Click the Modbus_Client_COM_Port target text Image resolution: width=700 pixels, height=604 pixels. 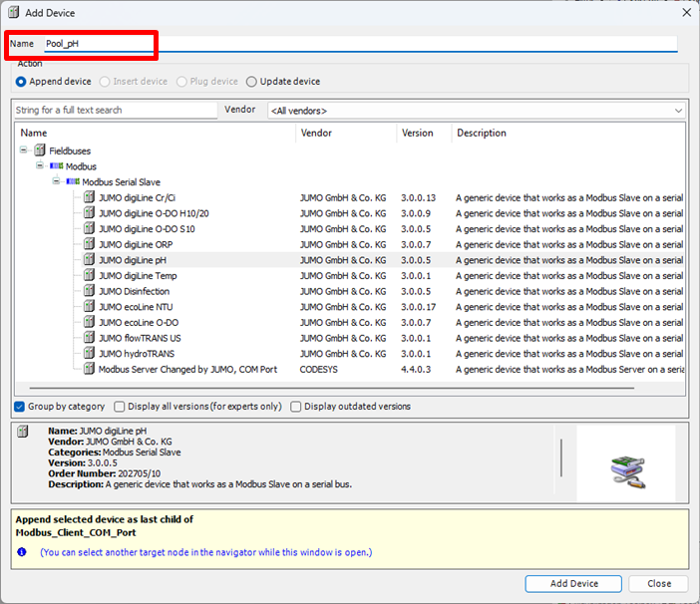coord(76,532)
